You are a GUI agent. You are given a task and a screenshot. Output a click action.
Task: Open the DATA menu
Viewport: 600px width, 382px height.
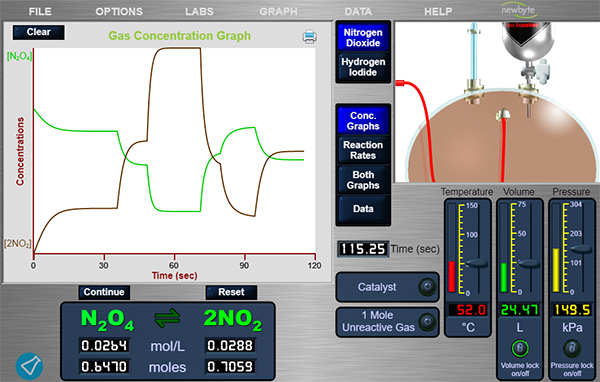pyautogui.click(x=358, y=11)
